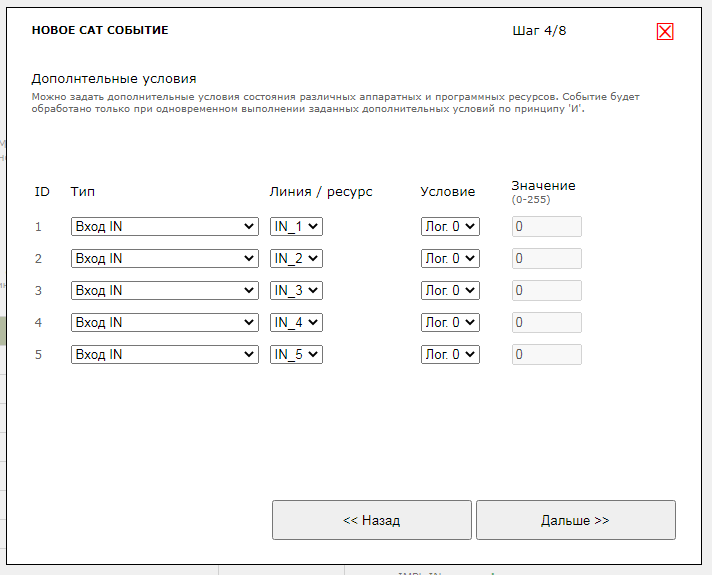Viewport: 712px width, 575px height.
Task: Open the IN_5 line/resource dropdown
Action: tap(296, 355)
